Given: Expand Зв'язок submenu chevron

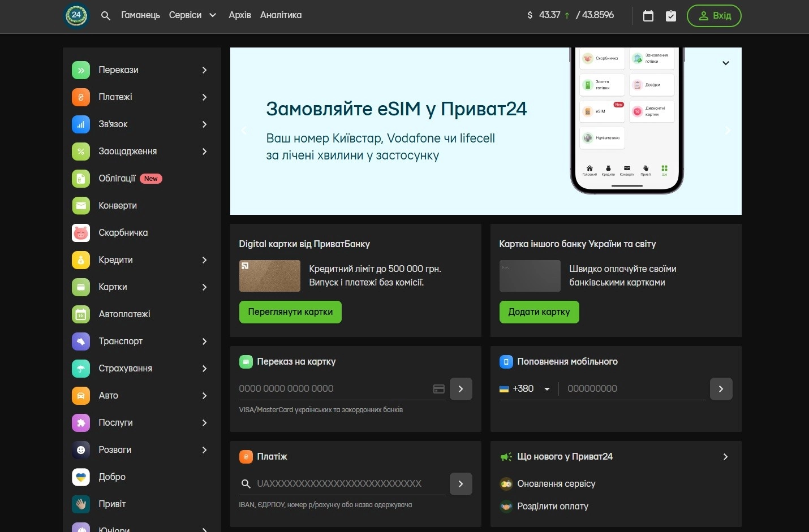Looking at the screenshot, I should 204,124.
